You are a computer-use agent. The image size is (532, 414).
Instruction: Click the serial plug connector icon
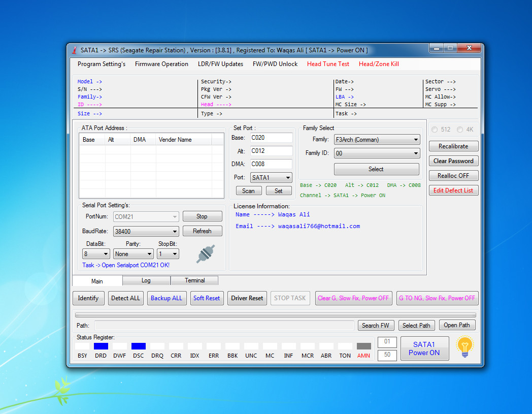click(206, 253)
